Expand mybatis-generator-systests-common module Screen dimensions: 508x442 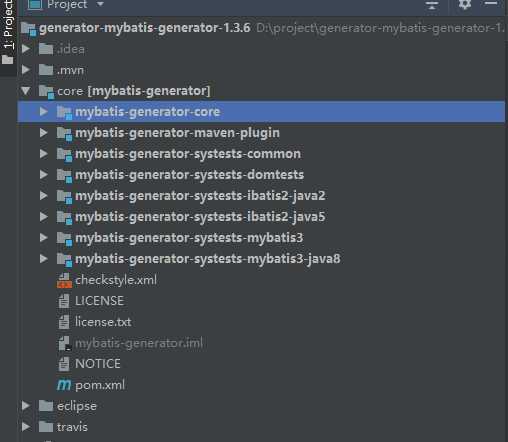coord(44,154)
